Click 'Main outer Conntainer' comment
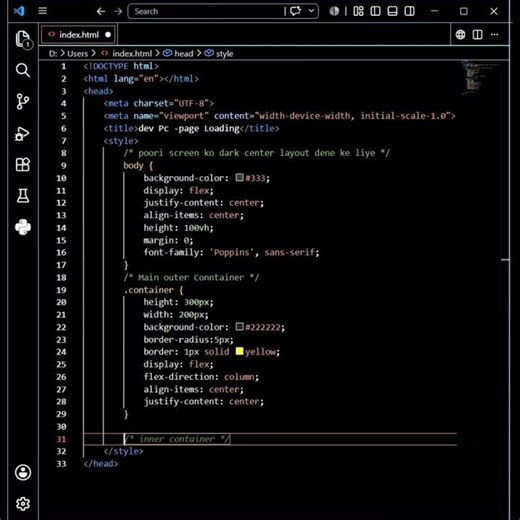The height and width of the screenshot is (520, 520). click(x=191, y=278)
